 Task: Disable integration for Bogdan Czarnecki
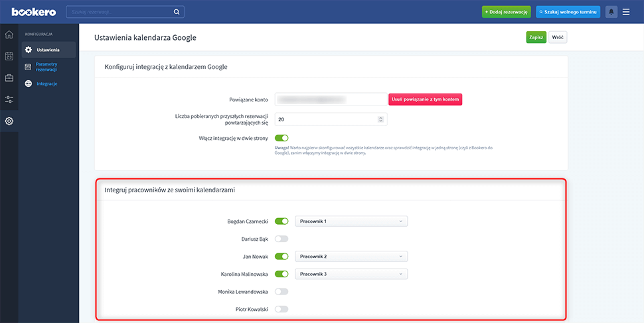tap(282, 222)
